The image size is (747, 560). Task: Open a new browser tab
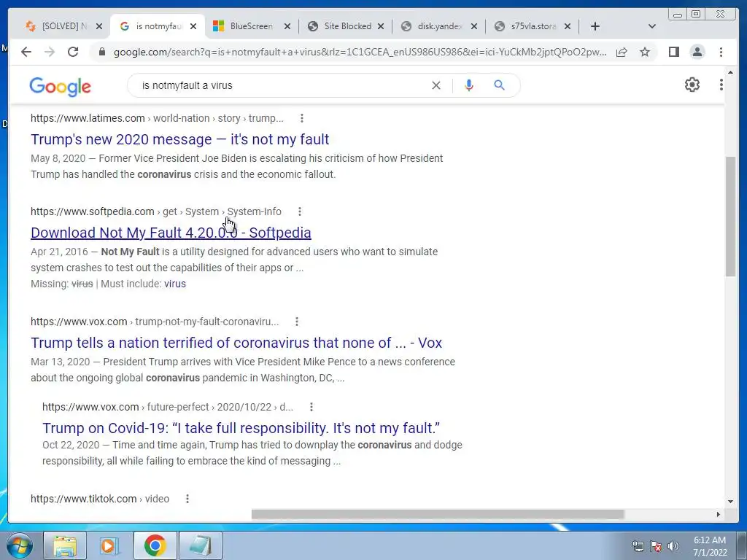(595, 27)
